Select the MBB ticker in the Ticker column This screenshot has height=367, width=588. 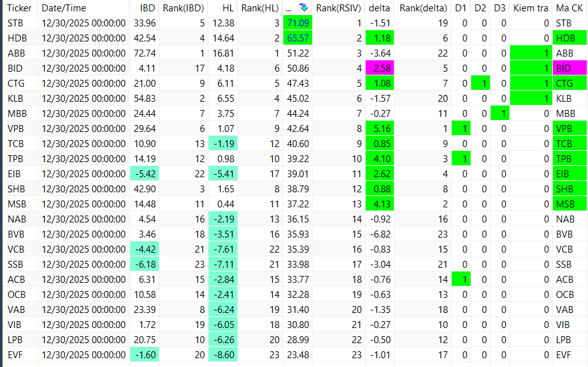[17, 113]
